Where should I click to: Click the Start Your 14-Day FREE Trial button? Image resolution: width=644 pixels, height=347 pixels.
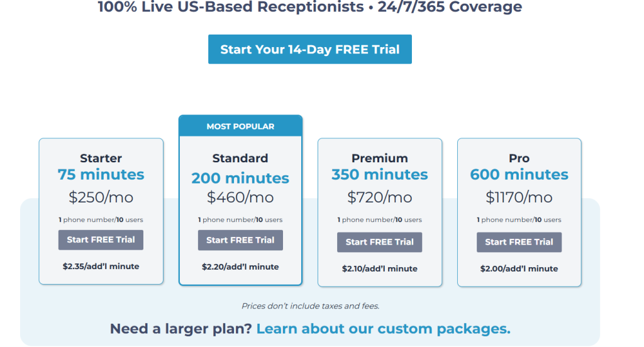(x=310, y=49)
